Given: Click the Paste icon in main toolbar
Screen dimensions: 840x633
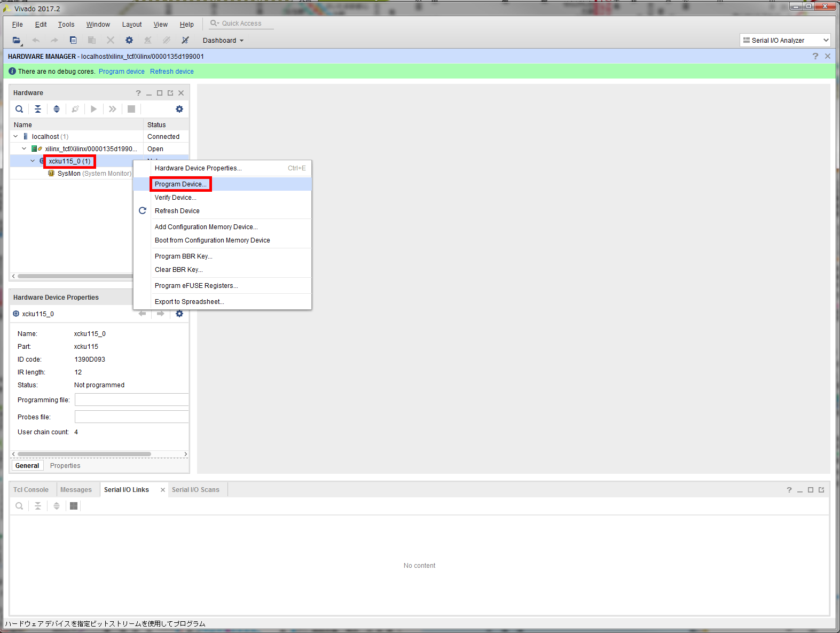Looking at the screenshot, I should tap(92, 40).
